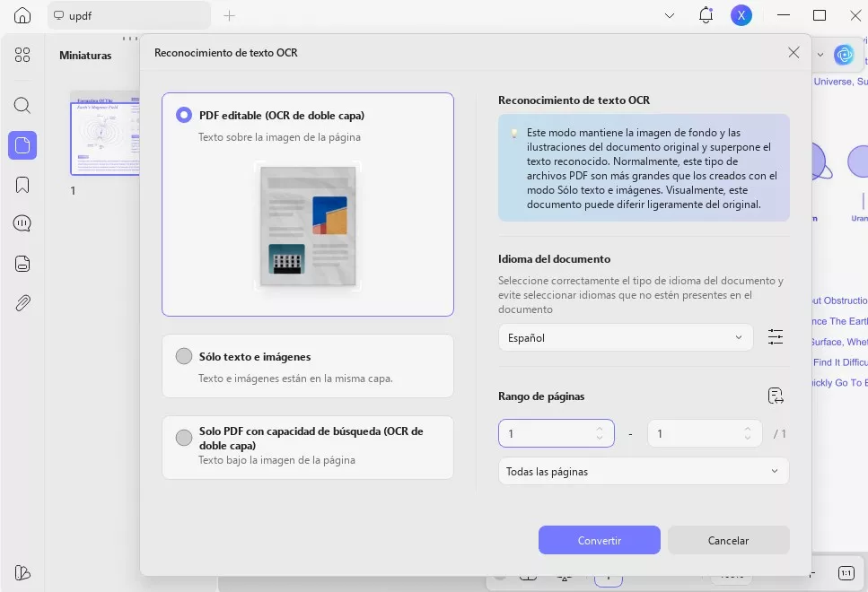Viewport: 868px width, 592px height.
Task: Increase the start page stepper arrow up
Action: click(600, 428)
